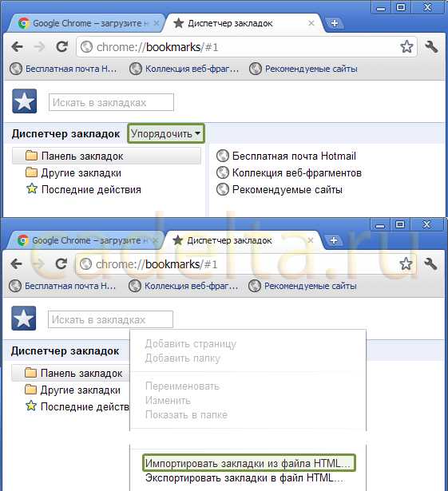The image size is (448, 491).
Task: Click the bookmark star in the bottom address bar
Action: coord(406,264)
